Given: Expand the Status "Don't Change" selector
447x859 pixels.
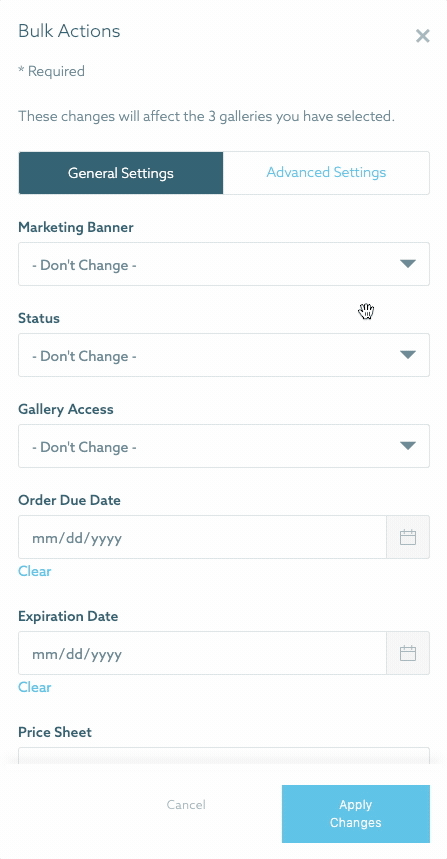Looking at the screenshot, I should click(224, 355).
